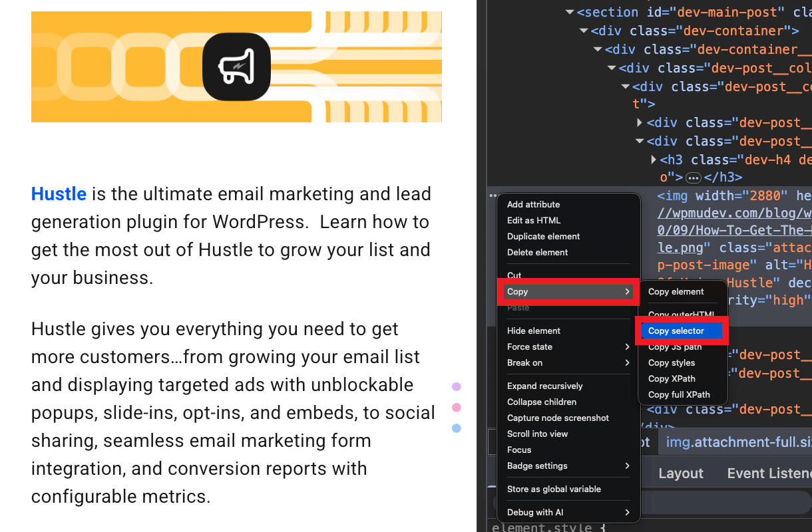Click the blue dot indicator
Viewport: 812px width, 532px height.
[457, 428]
